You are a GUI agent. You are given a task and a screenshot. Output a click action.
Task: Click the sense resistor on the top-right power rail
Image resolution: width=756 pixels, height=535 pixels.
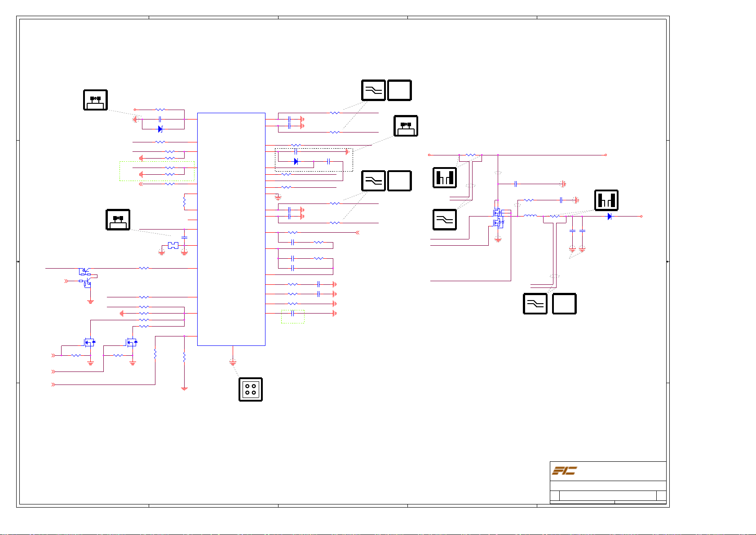pyautogui.click(x=470, y=155)
